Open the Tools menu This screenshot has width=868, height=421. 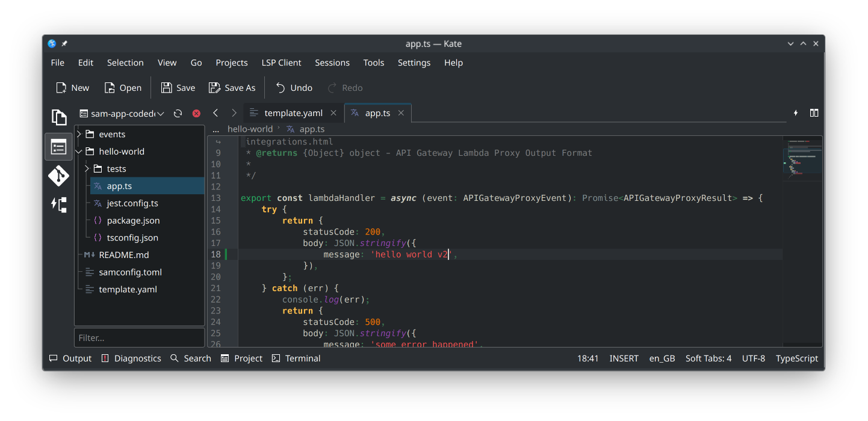point(374,63)
